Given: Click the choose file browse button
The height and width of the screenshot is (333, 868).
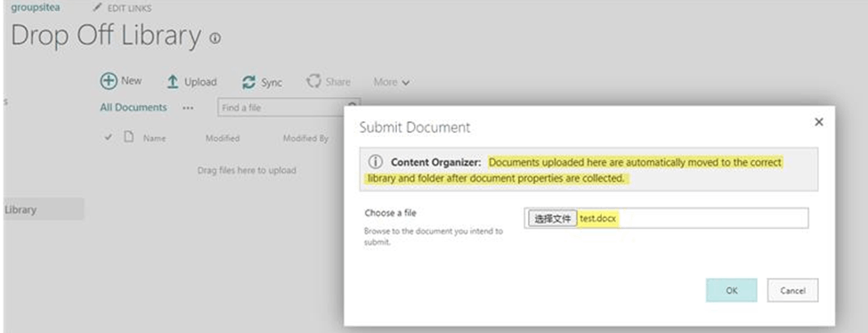Looking at the screenshot, I should point(552,219).
